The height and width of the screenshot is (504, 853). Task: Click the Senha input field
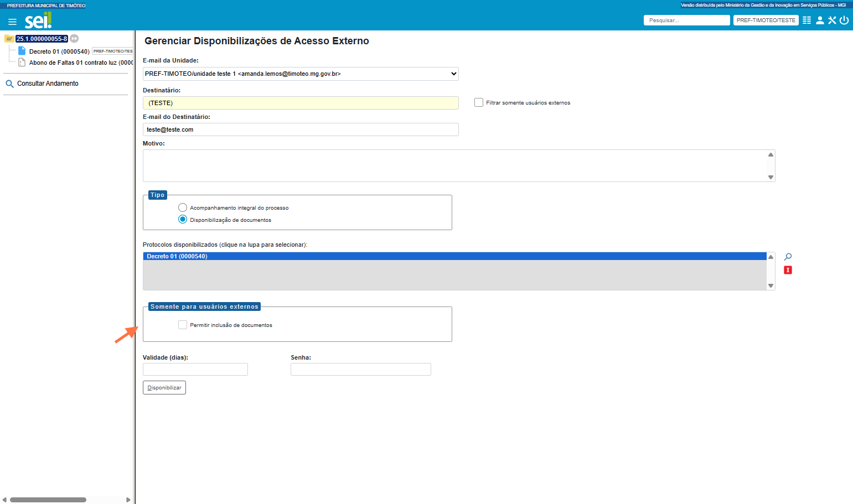(x=361, y=369)
